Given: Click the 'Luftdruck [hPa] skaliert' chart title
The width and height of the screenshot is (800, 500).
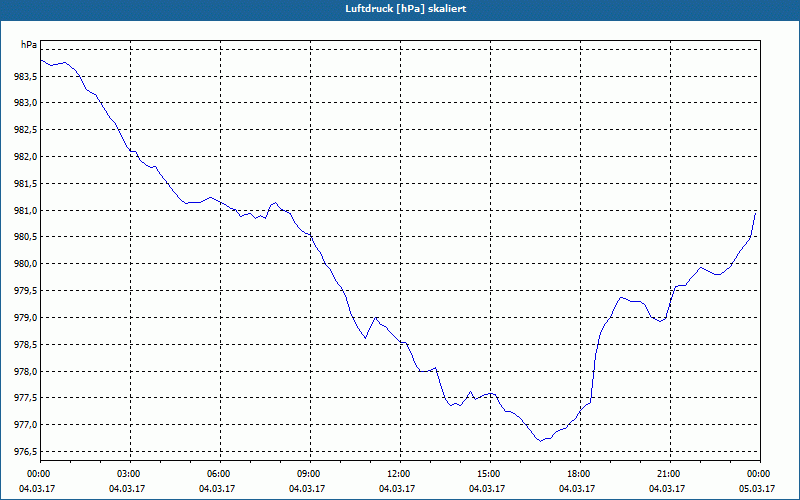Looking at the screenshot, I should click(x=405, y=9).
